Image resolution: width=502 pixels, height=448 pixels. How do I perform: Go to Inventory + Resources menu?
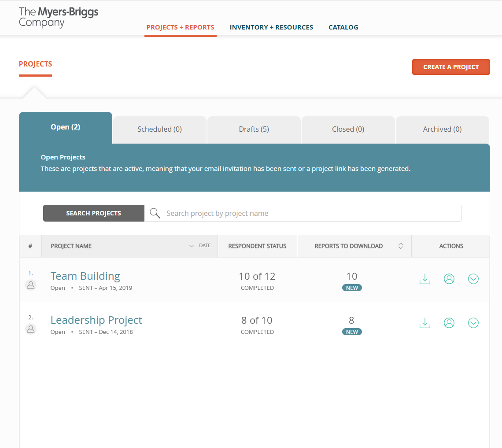click(x=272, y=28)
